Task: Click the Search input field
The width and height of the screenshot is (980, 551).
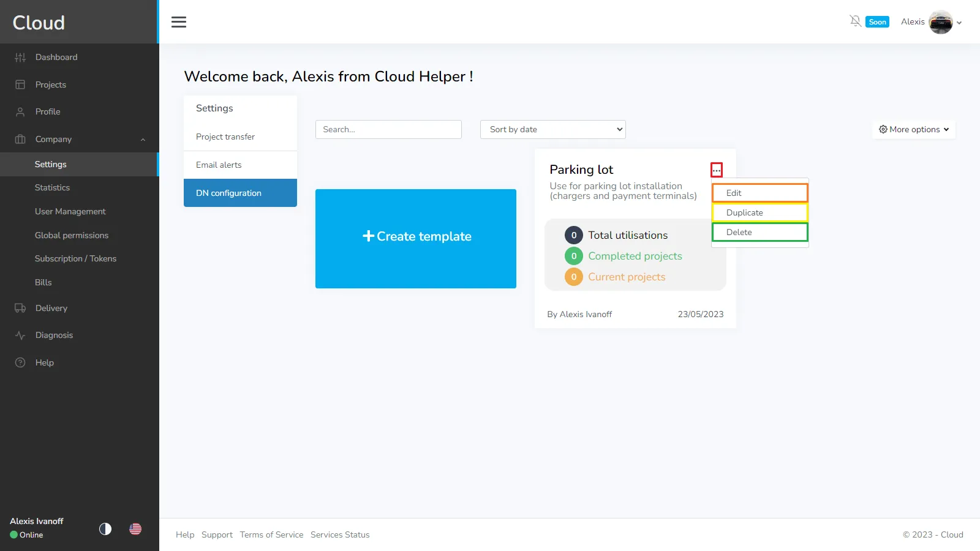Action: pos(388,129)
